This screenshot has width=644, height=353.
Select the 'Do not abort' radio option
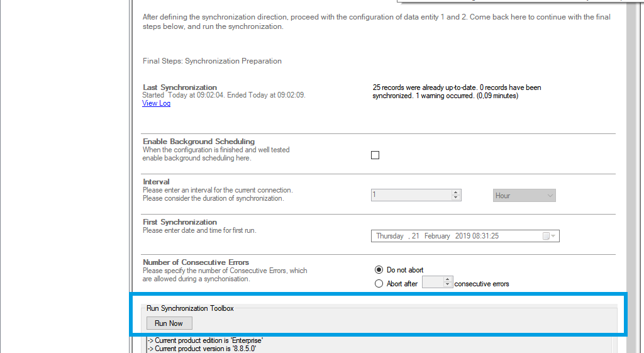(x=379, y=270)
